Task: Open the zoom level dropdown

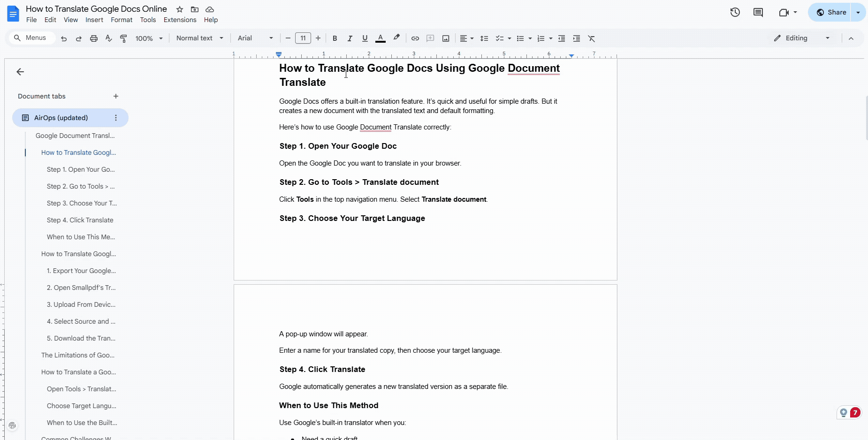Action: [149, 38]
